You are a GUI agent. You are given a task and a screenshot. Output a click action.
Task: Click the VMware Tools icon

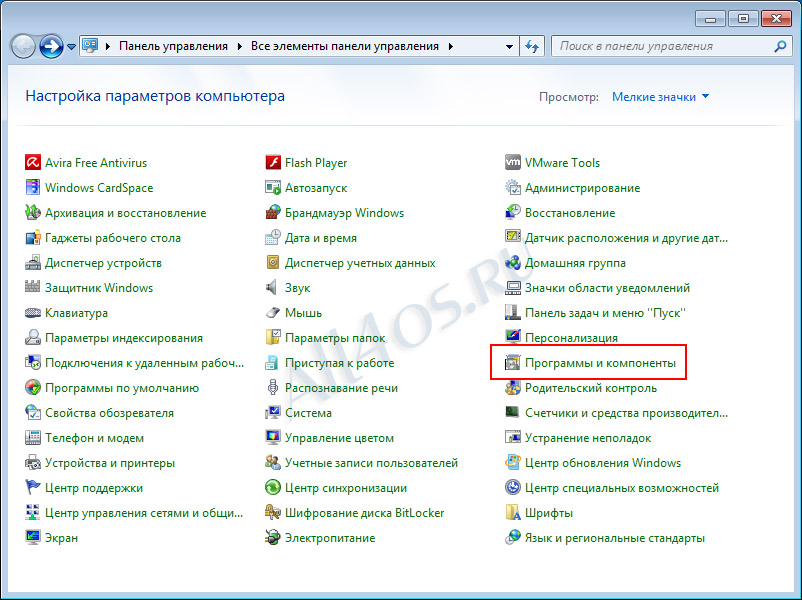(513, 163)
